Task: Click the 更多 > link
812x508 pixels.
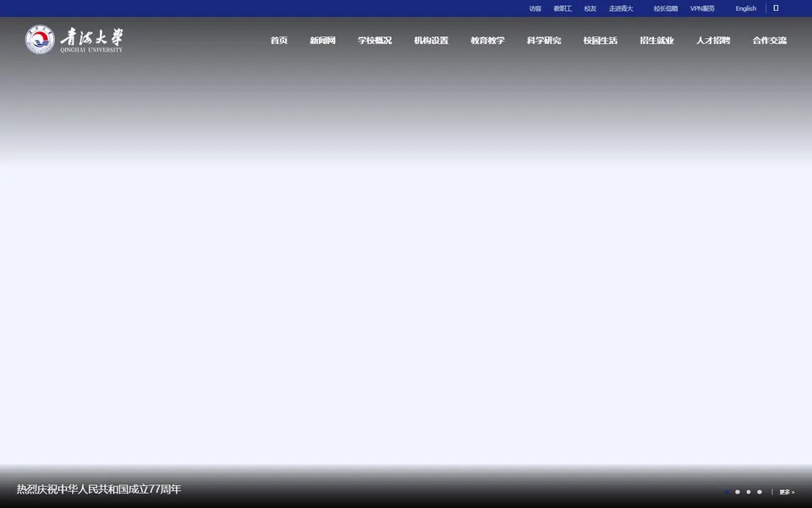Action: [787, 492]
